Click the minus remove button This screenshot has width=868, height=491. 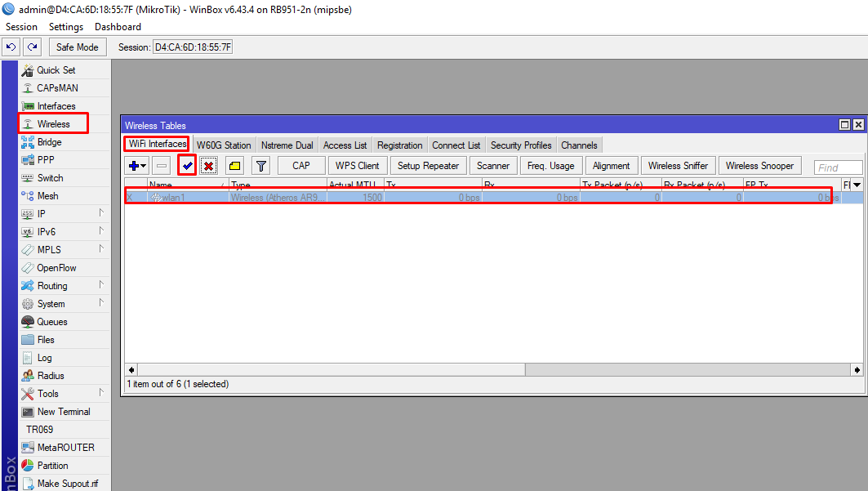161,166
